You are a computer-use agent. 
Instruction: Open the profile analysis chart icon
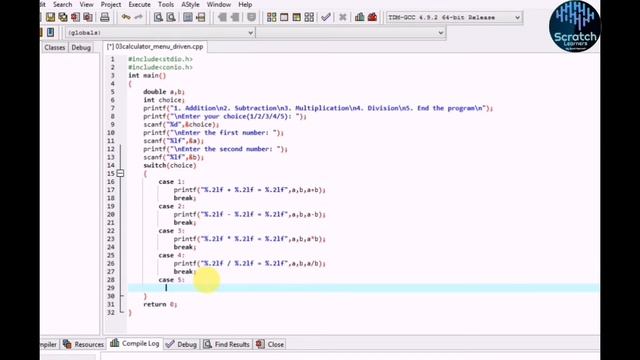tap(360, 17)
